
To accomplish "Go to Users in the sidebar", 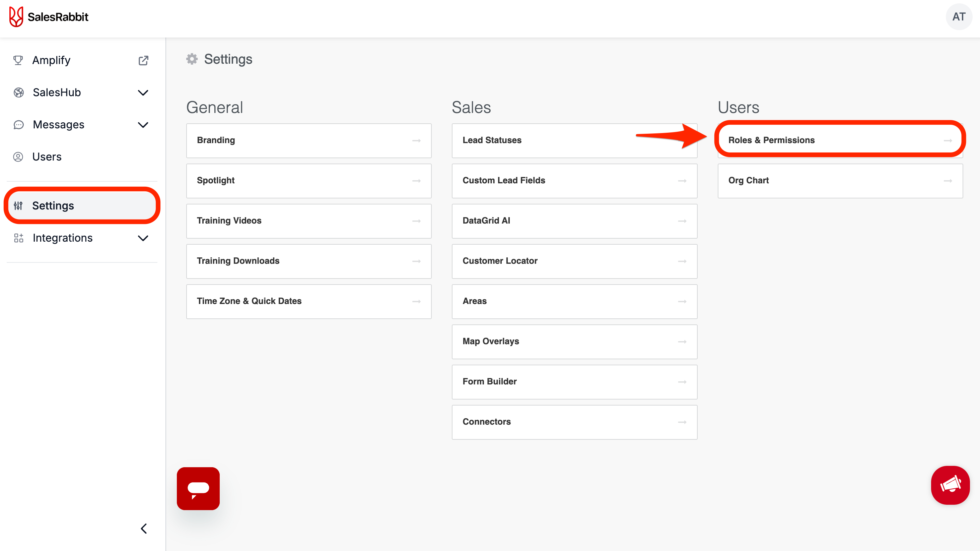I will click(81, 157).
